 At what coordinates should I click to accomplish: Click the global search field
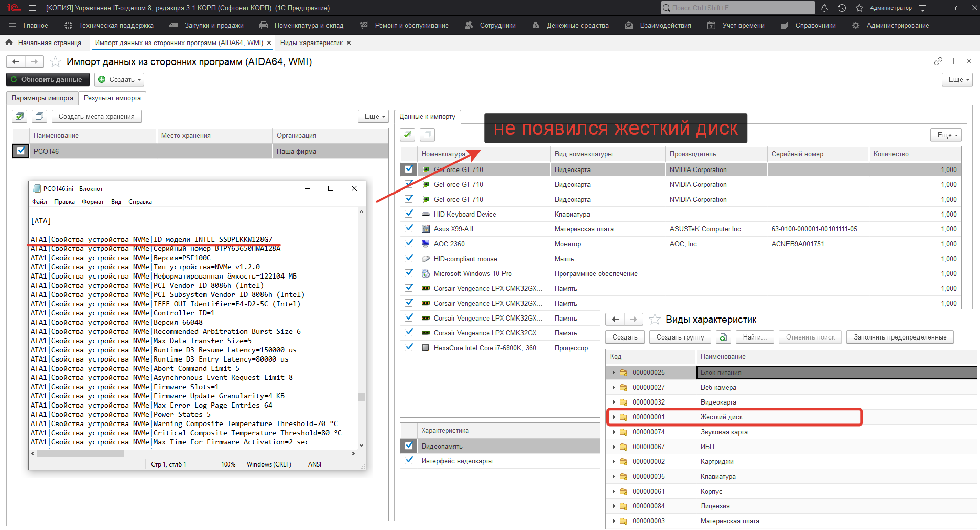pos(737,8)
